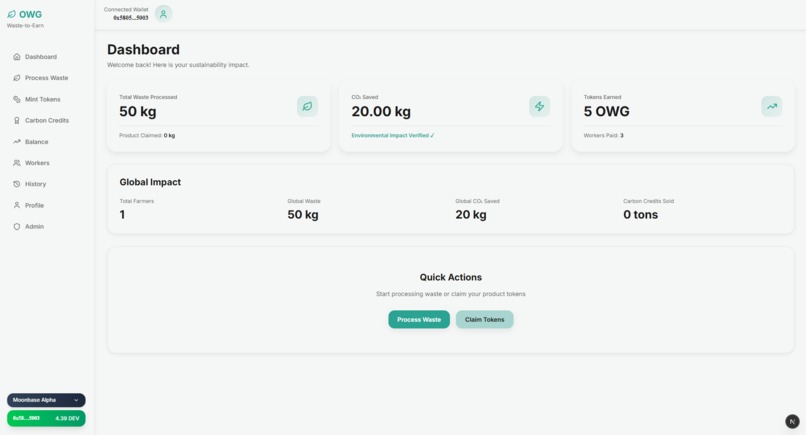
Task: Click the Global CO₂ Saved 20 kg value
Action: [x=471, y=215]
